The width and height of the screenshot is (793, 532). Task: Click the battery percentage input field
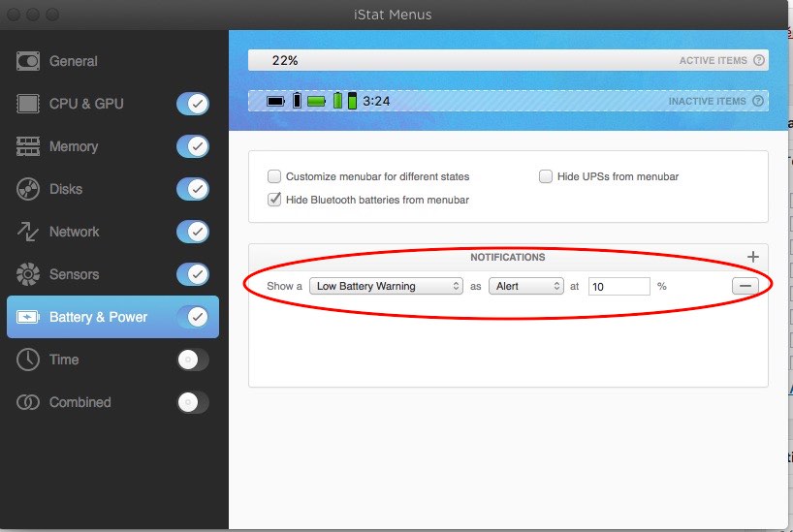618,286
